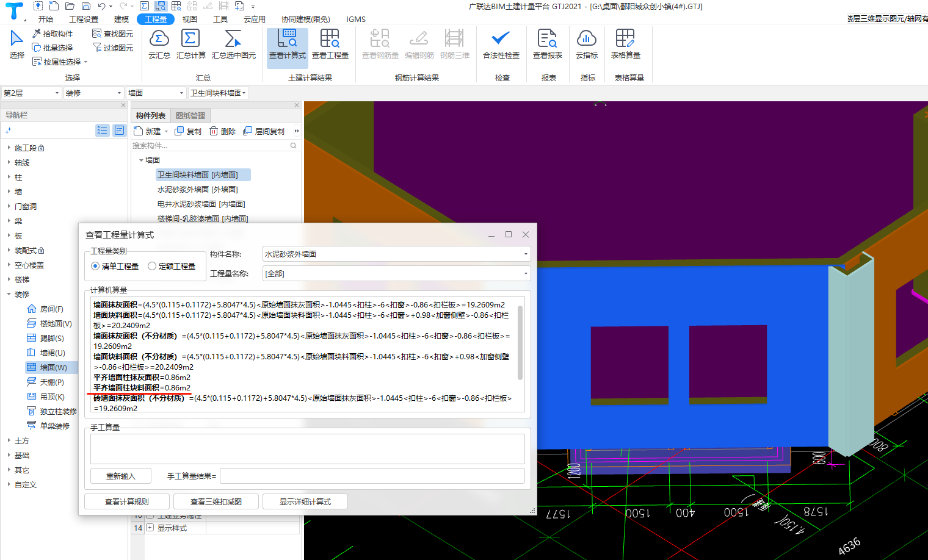Click the 选择 arrow tool icon
The height and width of the screenshot is (560, 928).
pyautogui.click(x=16, y=38)
